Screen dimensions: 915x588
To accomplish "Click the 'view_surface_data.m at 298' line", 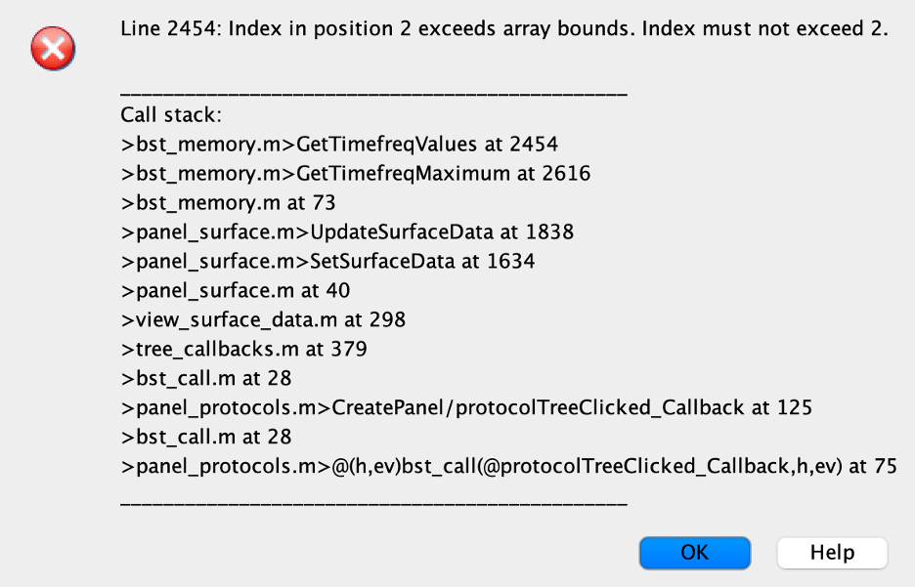I will pyautogui.click(x=263, y=319).
